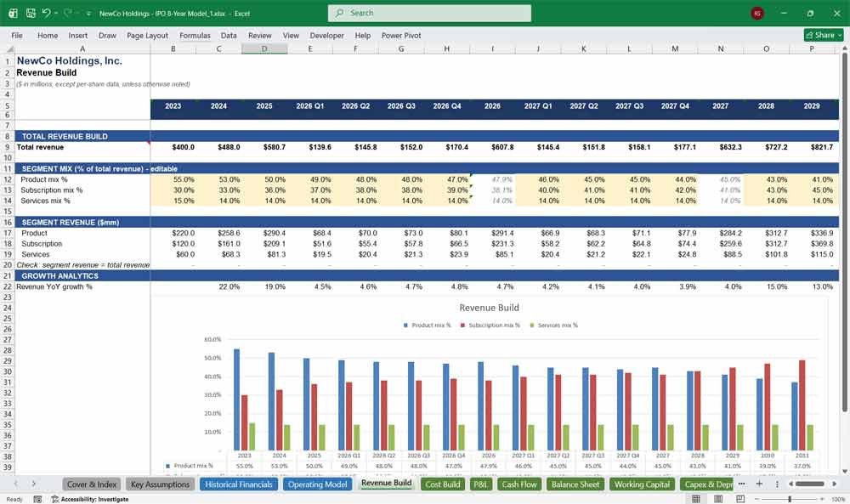850x504 pixels.
Task: Click the zoom slider handle
Action: [x=790, y=499]
